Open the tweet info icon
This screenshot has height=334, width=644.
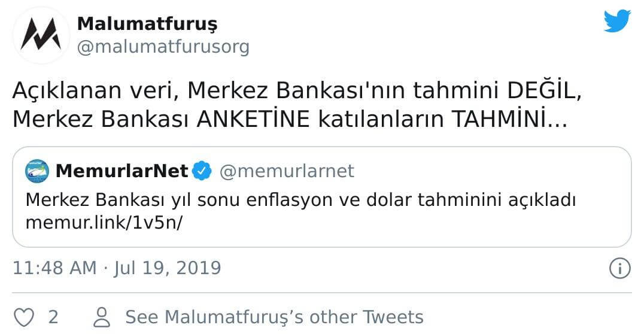pos(619,268)
